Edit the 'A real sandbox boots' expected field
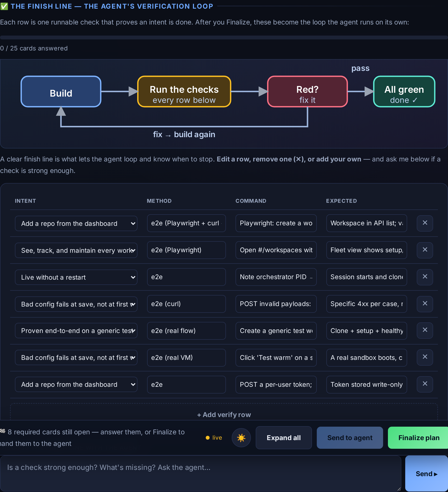Viewport: 448px width, 492px height. tap(367, 357)
